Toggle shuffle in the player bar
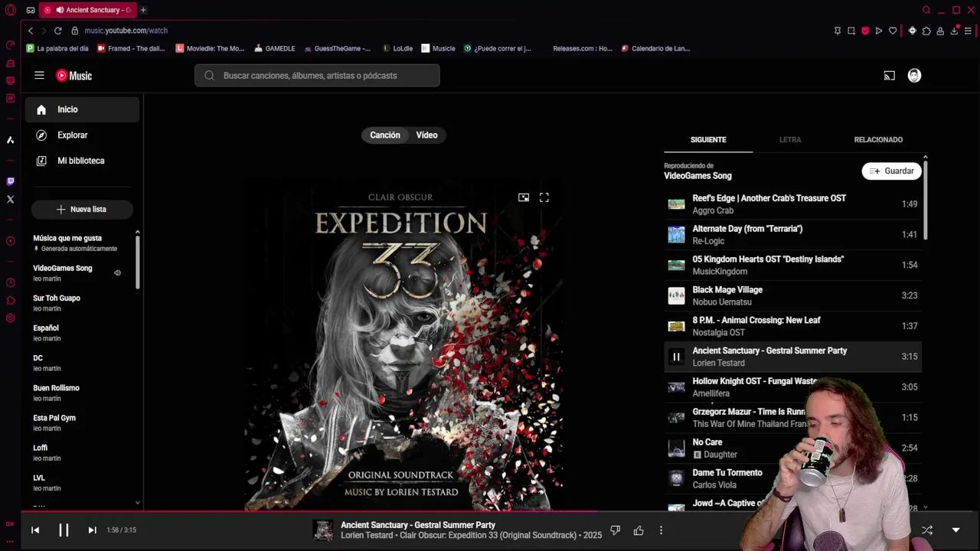The width and height of the screenshot is (980, 551). 927,530
